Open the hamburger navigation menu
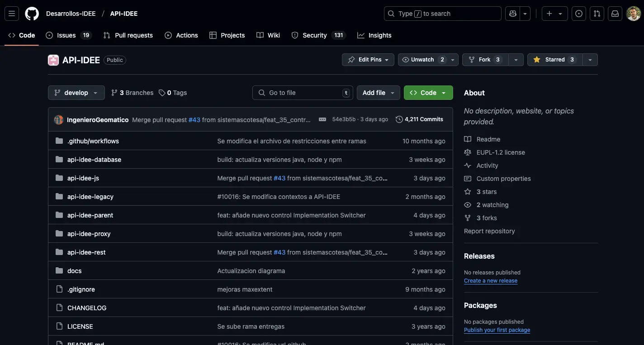Viewport: 644px width, 345px height. coord(12,14)
